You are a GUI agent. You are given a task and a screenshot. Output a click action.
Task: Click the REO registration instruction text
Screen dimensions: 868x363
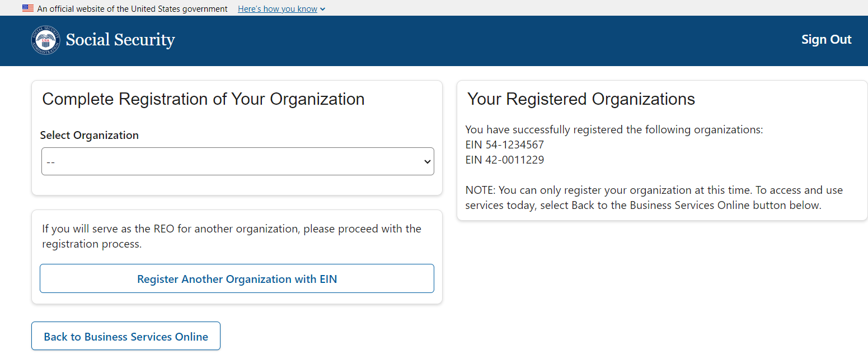coord(231,236)
